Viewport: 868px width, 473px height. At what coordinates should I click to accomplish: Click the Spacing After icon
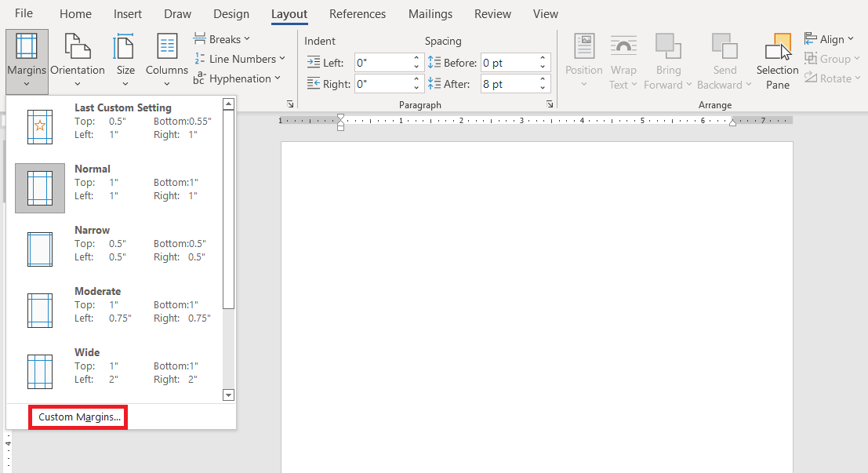point(434,84)
